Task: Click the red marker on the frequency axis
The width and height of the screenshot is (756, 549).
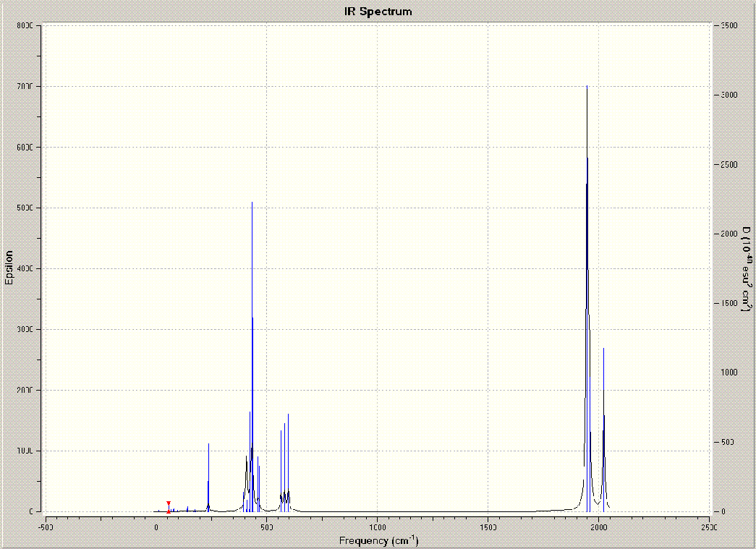Action: tap(169, 507)
